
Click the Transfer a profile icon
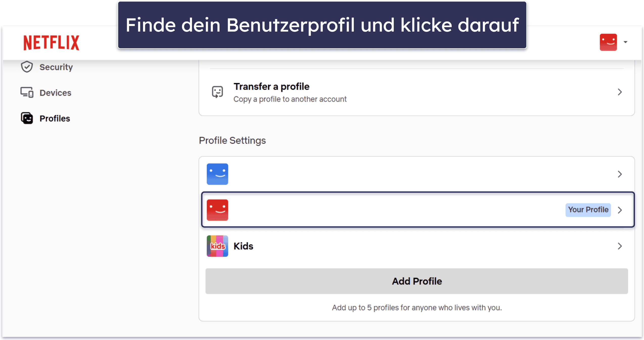click(217, 92)
